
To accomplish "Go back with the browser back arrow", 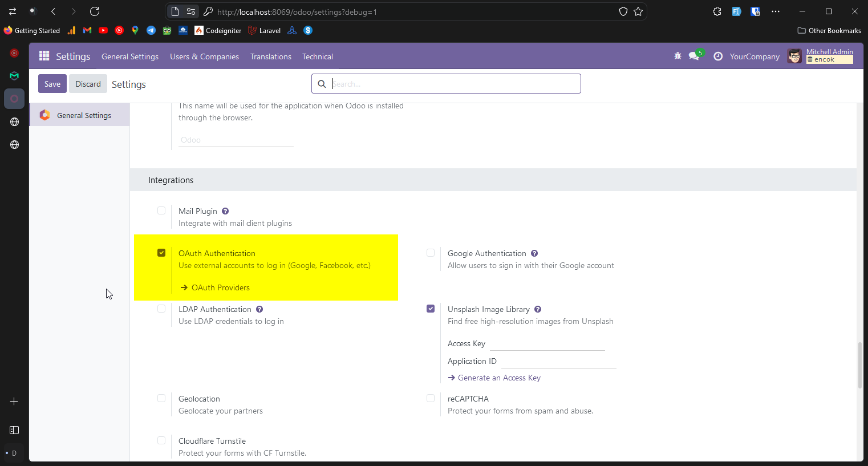I will [53, 11].
